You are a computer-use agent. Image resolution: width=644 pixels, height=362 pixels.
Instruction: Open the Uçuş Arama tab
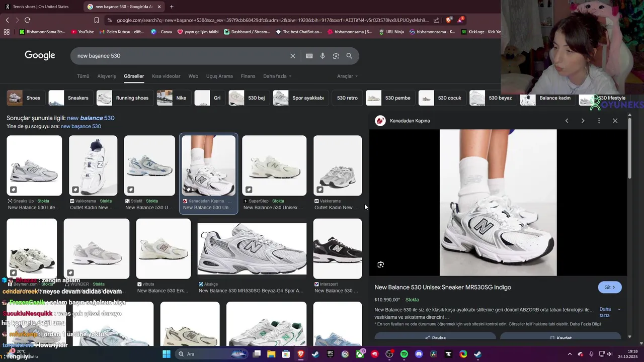219,76
